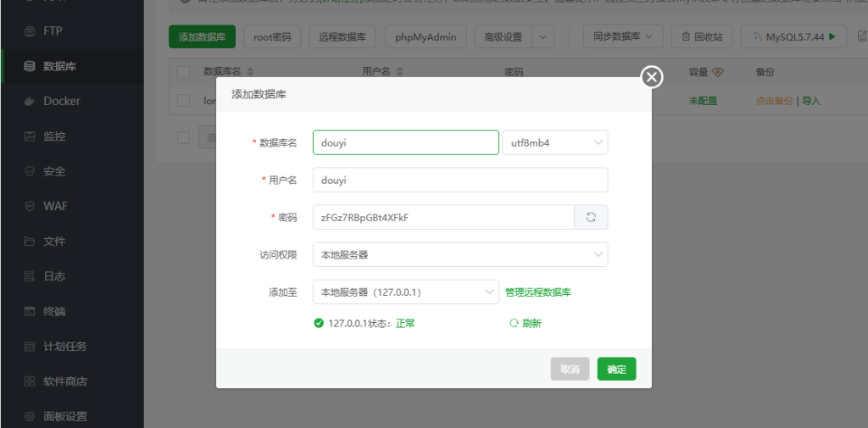Check the first database row checkbox

tap(183, 100)
